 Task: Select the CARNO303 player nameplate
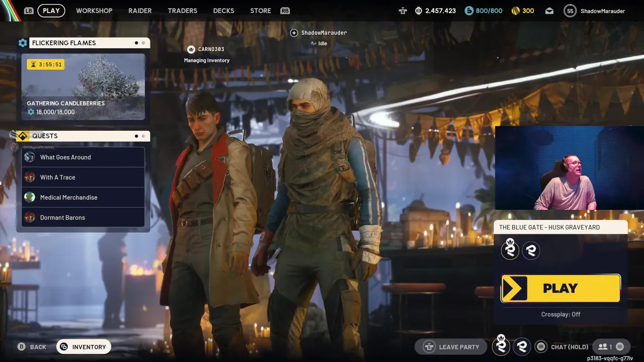(211, 49)
